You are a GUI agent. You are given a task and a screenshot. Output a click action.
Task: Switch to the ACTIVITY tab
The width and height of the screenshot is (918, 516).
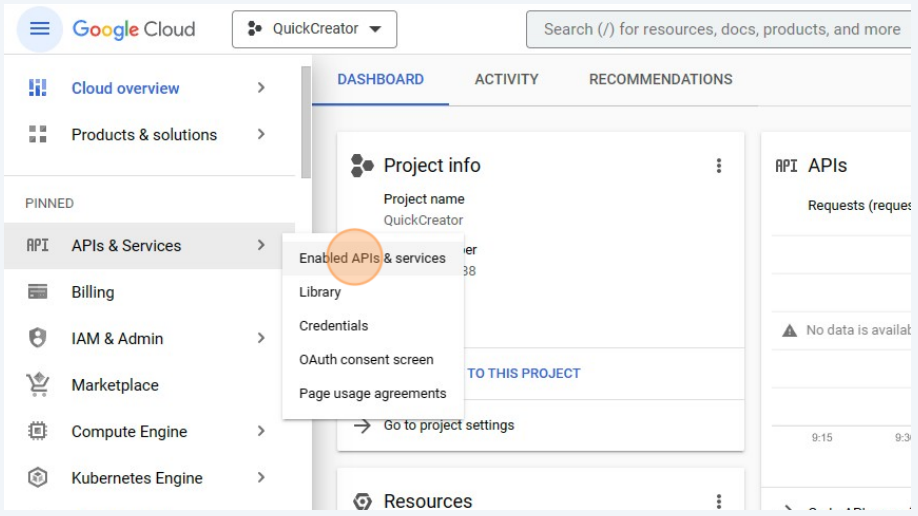506,80
